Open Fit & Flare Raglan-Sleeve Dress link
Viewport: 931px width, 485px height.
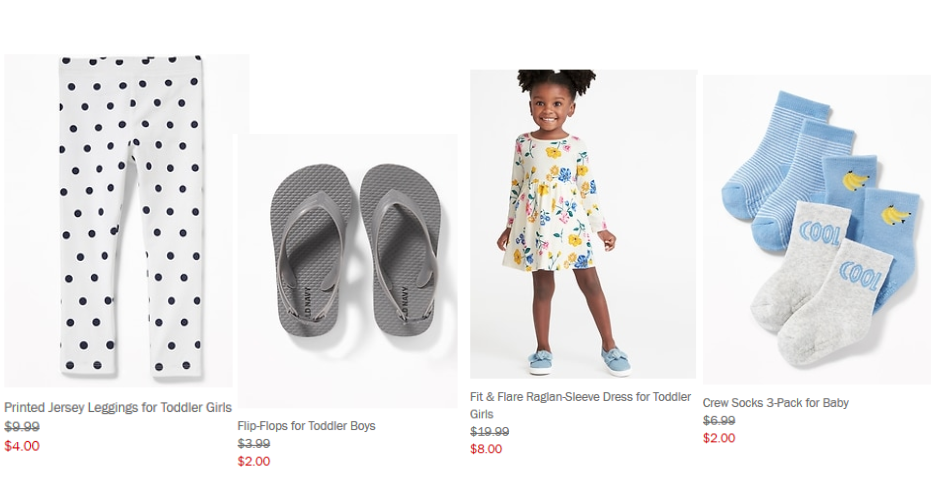580,397
